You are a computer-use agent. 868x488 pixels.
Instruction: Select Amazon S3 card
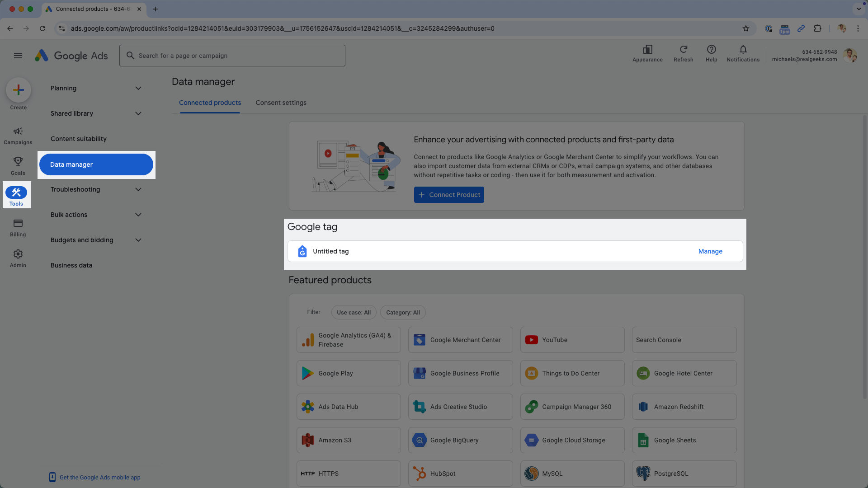pos(349,440)
